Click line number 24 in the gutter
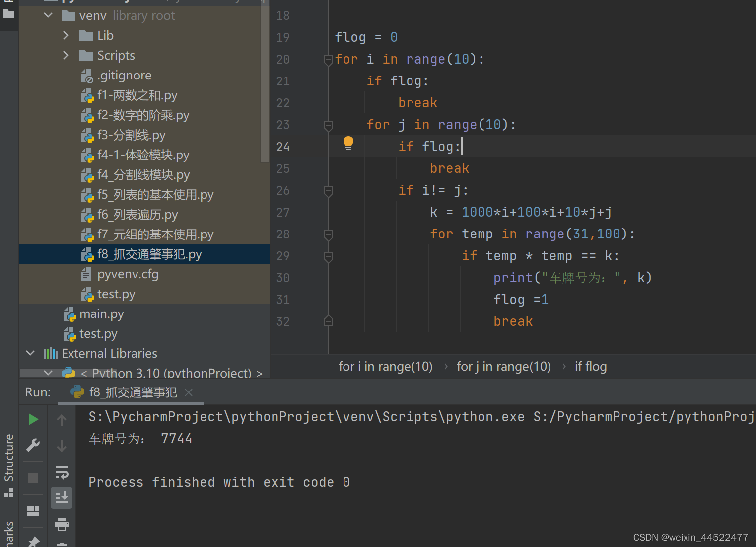The image size is (756, 547). click(283, 147)
